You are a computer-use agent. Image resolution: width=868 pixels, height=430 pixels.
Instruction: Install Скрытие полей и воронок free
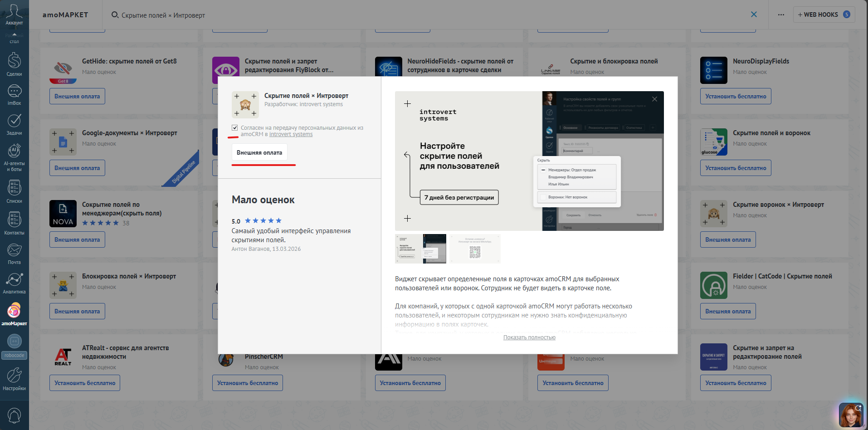click(736, 168)
